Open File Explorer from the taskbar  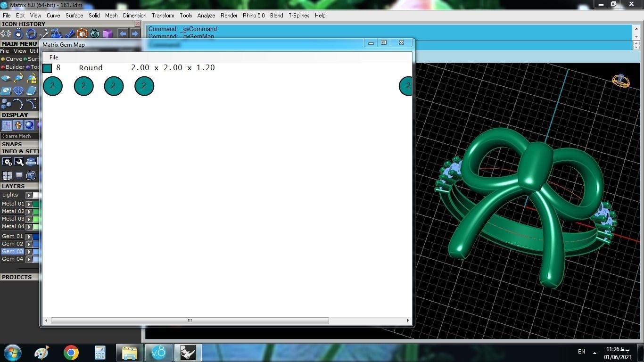(x=129, y=353)
